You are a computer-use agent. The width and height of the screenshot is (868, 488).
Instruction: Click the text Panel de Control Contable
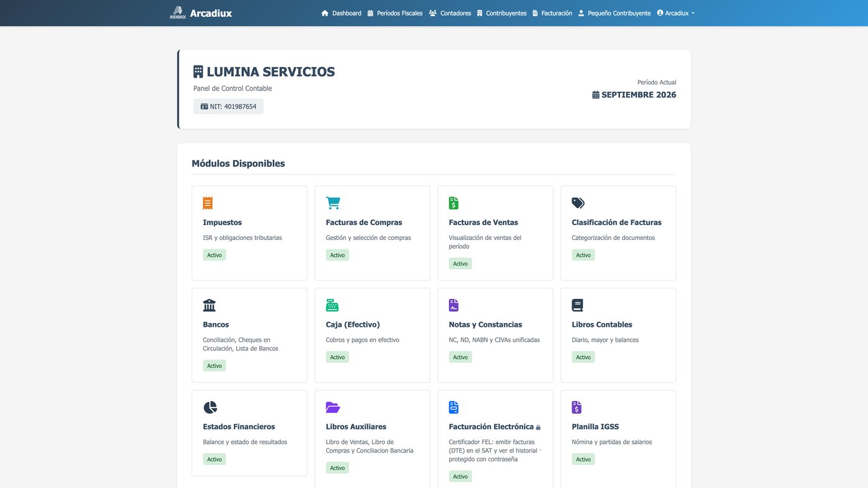pos(232,88)
